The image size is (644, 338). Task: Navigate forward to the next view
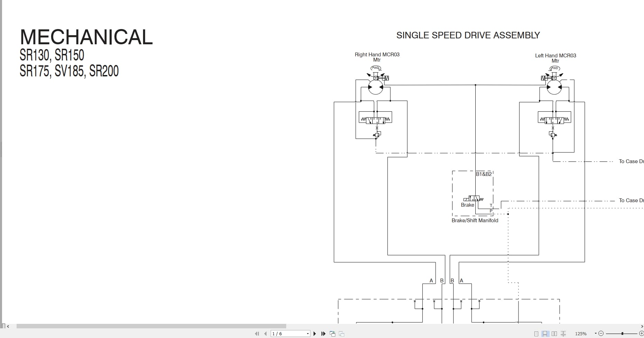pyautogui.click(x=341, y=334)
